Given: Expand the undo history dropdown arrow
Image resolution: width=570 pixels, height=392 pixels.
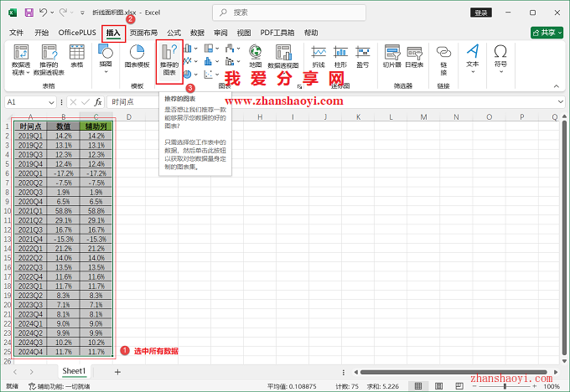Looking at the screenshot, I should coord(52,13).
